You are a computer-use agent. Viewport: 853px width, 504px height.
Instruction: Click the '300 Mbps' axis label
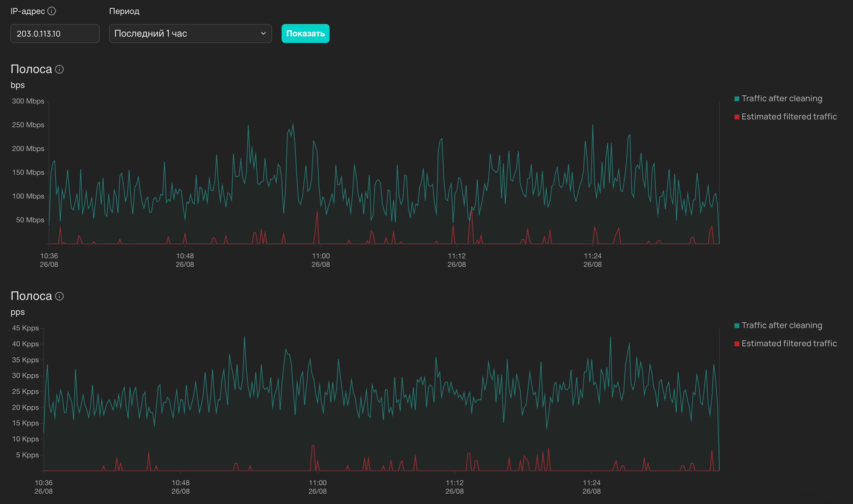[28, 101]
